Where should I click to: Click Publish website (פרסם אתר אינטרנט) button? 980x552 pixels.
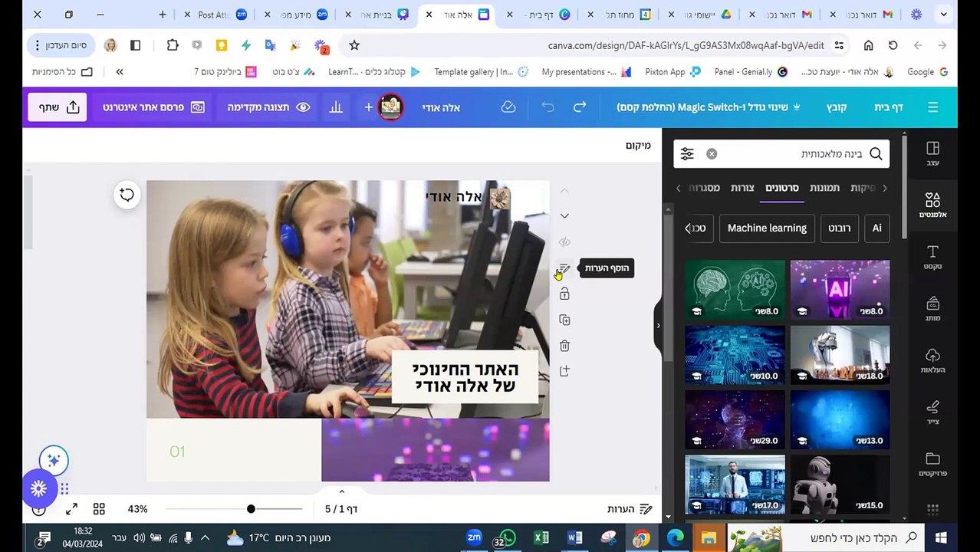click(153, 107)
